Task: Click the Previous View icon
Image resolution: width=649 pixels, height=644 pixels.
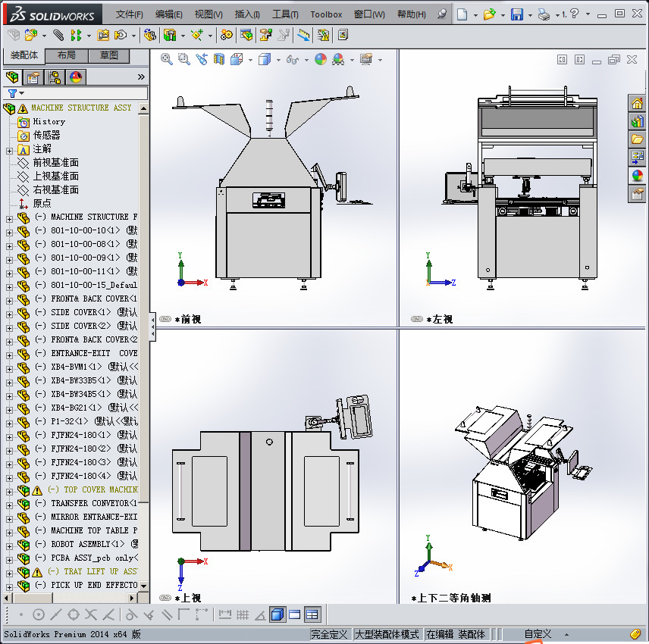Action: coord(202,60)
